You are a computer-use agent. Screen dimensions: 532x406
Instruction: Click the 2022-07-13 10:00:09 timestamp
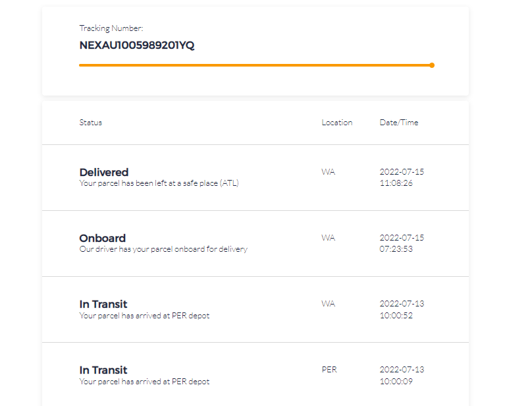click(402, 375)
